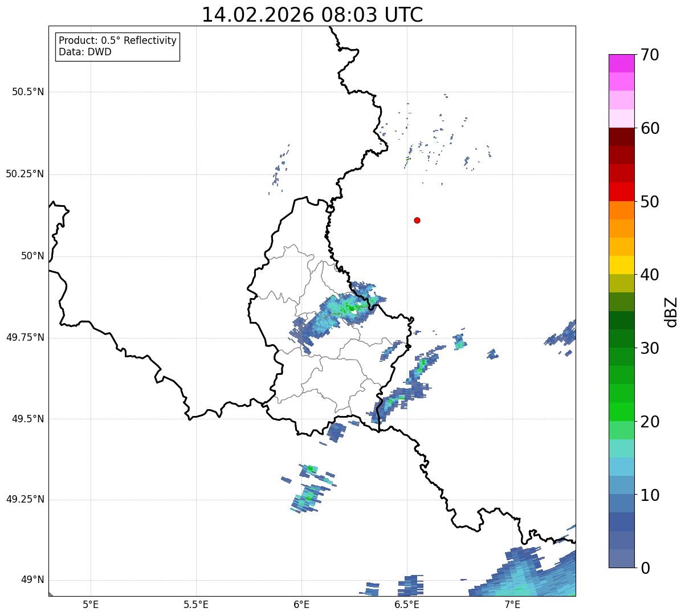Click the latitude label 49.5°N
Viewport: 685px width, 616px height.
(27, 419)
